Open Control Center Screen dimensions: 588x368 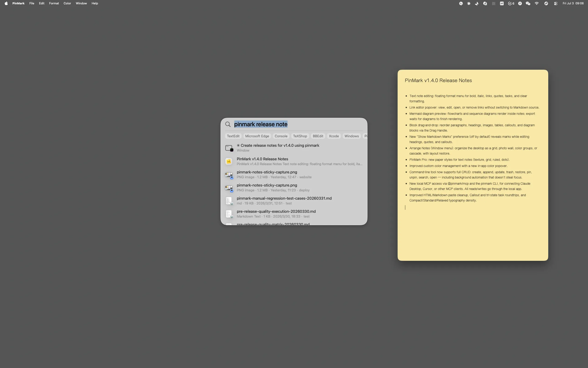point(556,3)
